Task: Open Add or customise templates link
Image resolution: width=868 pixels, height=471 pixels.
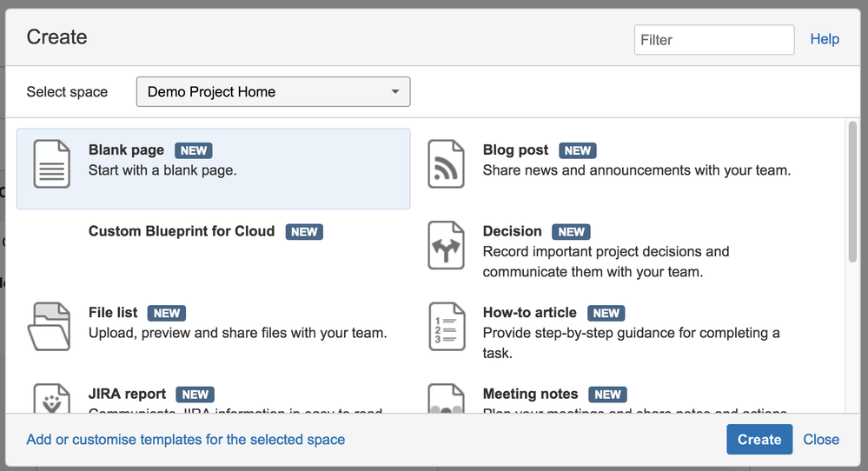Action: (x=186, y=440)
